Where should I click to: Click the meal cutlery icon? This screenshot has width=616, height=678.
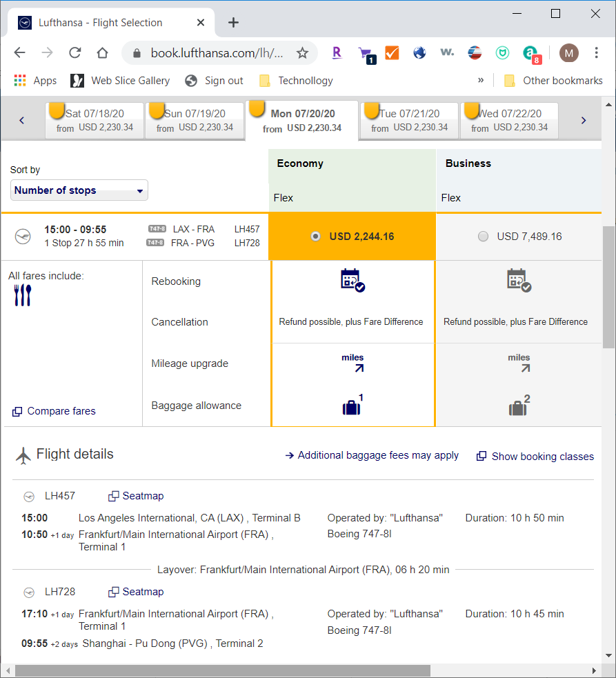[23, 295]
